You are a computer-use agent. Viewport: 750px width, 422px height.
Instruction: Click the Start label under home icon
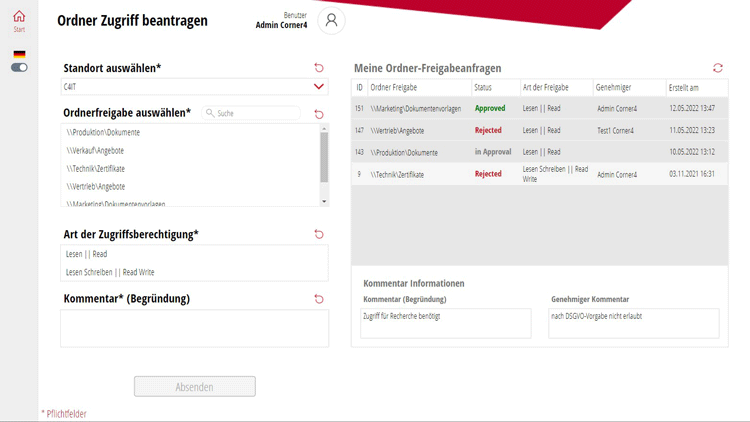point(19,29)
